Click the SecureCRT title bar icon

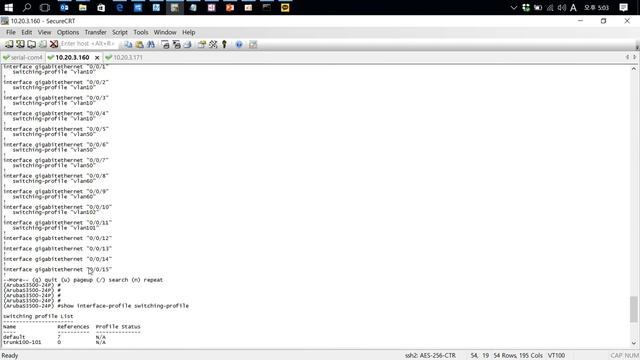[x=5, y=21]
